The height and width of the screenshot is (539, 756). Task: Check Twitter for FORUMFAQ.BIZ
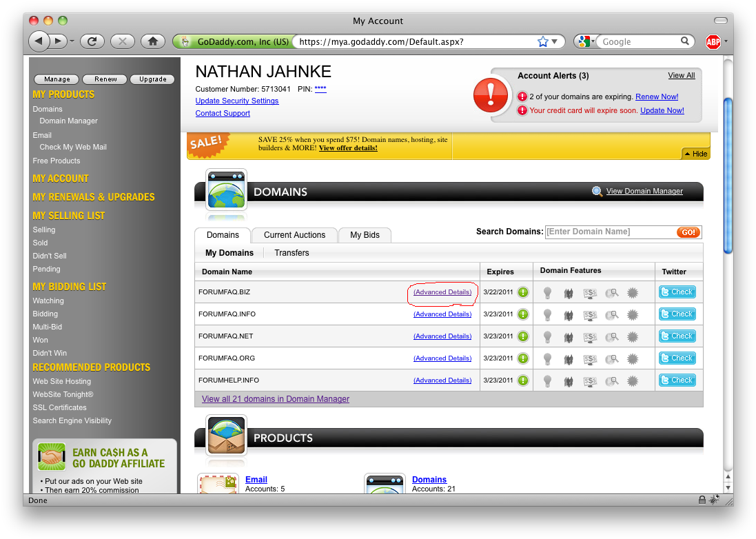[677, 292]
